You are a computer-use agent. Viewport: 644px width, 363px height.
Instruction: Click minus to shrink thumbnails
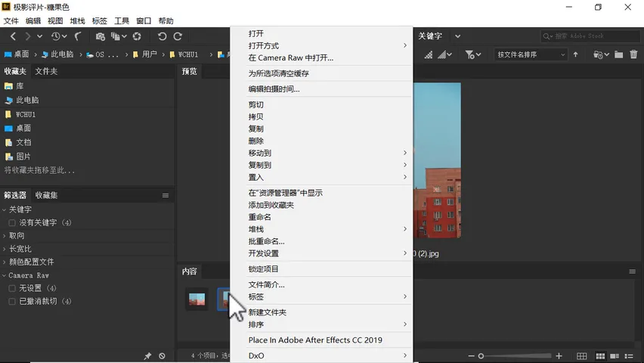pos(471,356)
